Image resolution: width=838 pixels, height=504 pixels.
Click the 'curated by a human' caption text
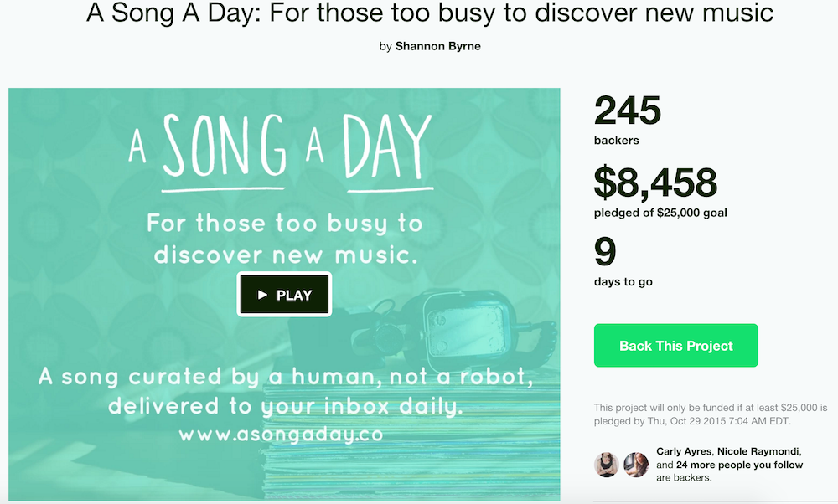click(285, 378)
